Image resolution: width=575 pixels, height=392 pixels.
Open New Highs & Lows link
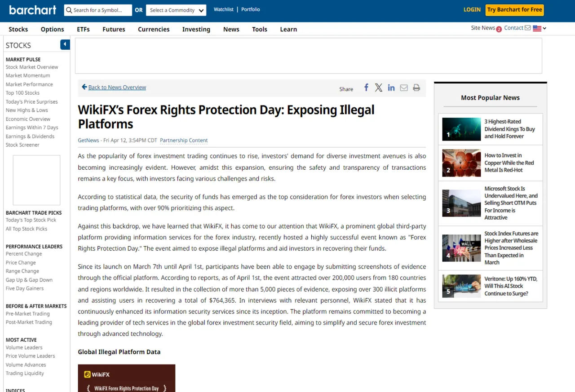(27, 110)
